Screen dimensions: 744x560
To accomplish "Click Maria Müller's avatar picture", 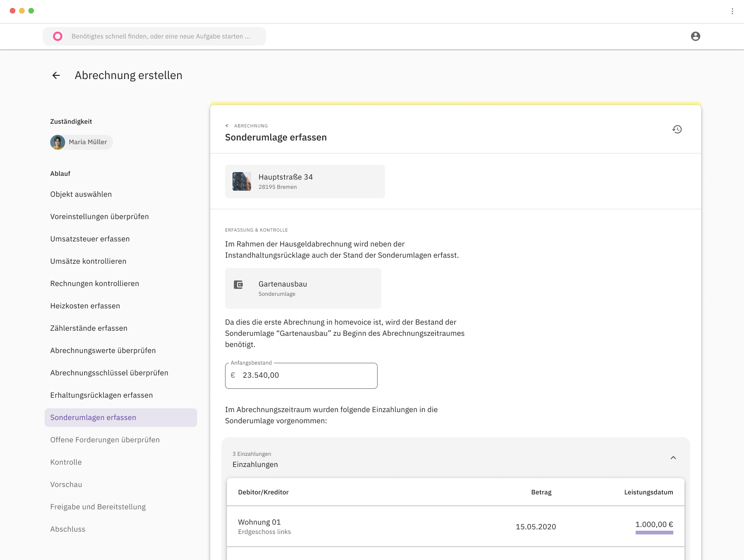I will [x=58, y=142].
